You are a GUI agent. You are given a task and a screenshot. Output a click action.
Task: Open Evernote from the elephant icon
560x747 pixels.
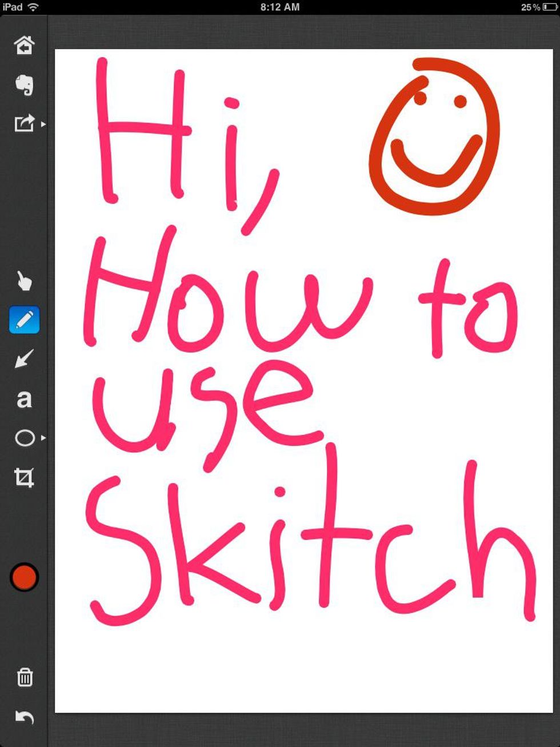[x=24, y=85]
